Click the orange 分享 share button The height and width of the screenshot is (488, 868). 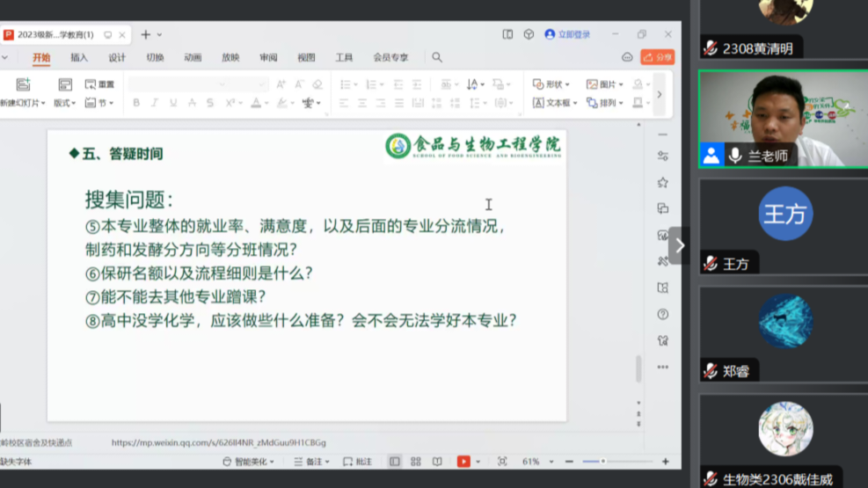tap(658, 57)
